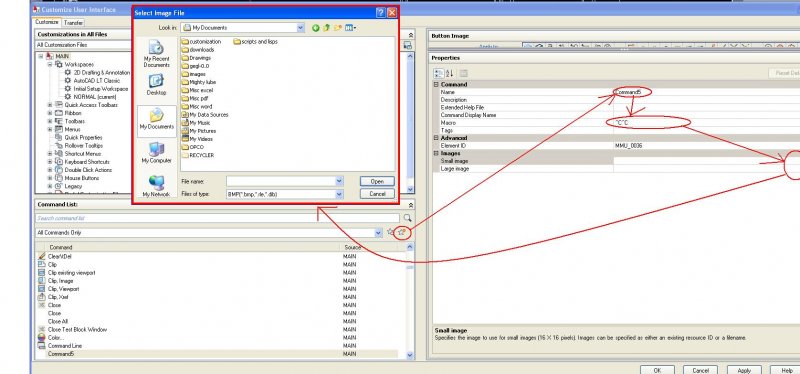Open the Mighty lube folder

pyautogui.click(x=198, y=82)
